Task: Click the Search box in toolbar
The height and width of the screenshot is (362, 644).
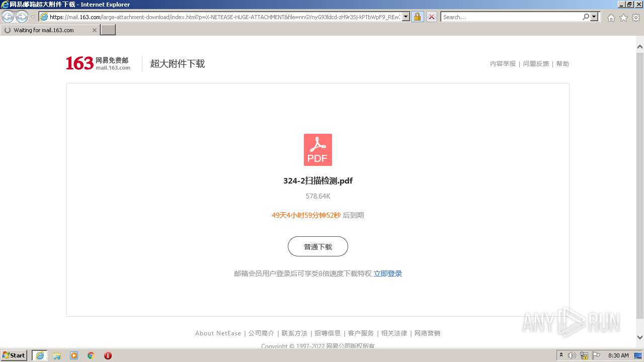Action: 511,17
